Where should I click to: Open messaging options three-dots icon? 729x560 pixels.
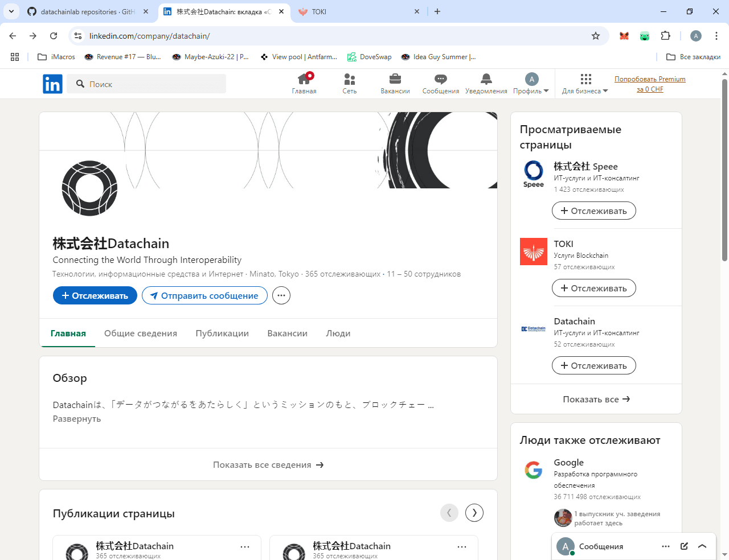(666, 546)
